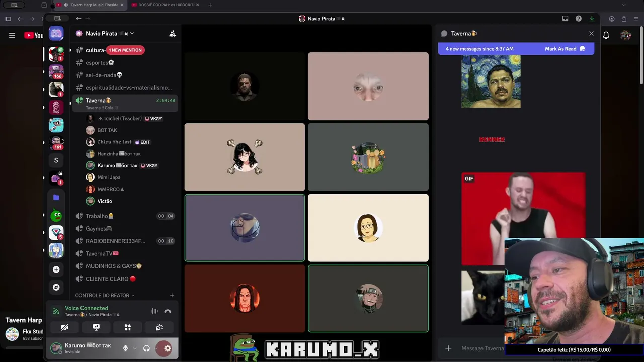Join the MUDINHOS & GAYS voice channel
Screen dimensions: 644x362
click(125, 266)
